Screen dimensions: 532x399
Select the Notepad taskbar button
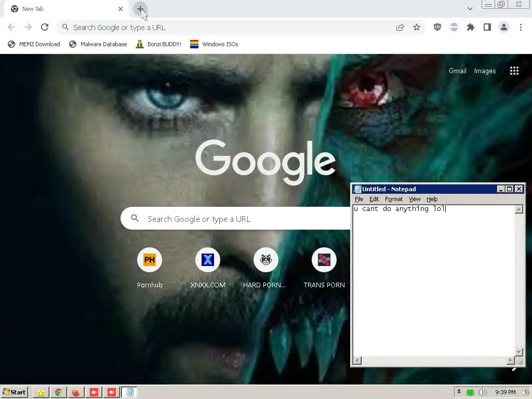click(x=129, y=393)
